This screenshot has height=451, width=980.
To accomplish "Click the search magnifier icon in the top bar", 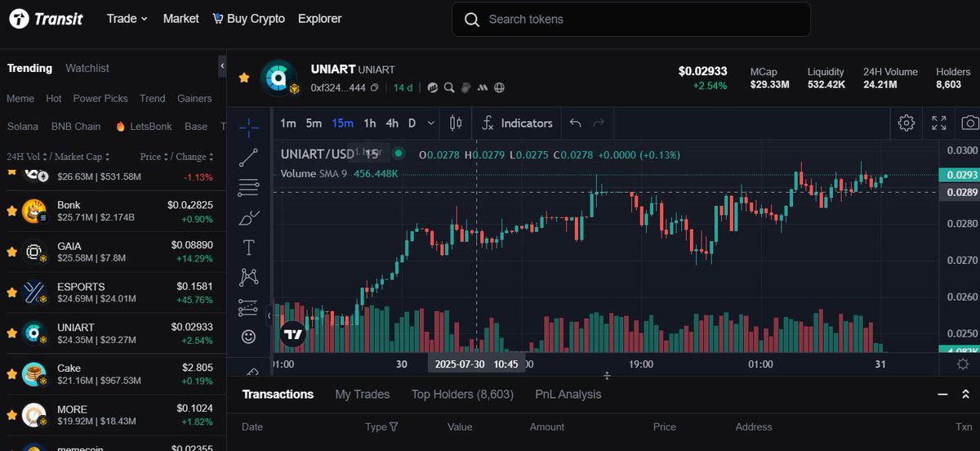I will pos(471,20).
